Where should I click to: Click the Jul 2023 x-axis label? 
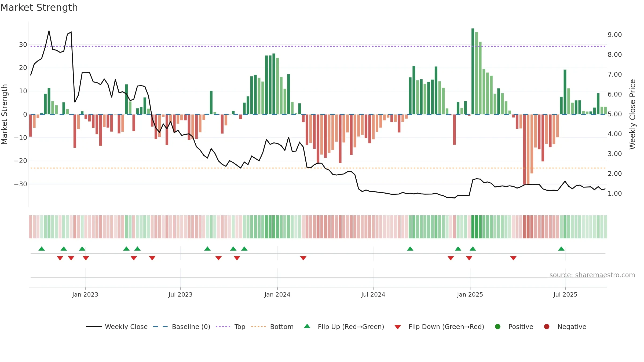(x=180, y=295)
